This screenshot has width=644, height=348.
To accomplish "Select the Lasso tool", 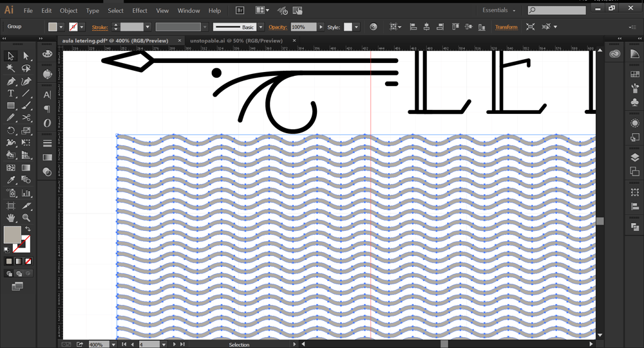I will [x=26, y=68].
